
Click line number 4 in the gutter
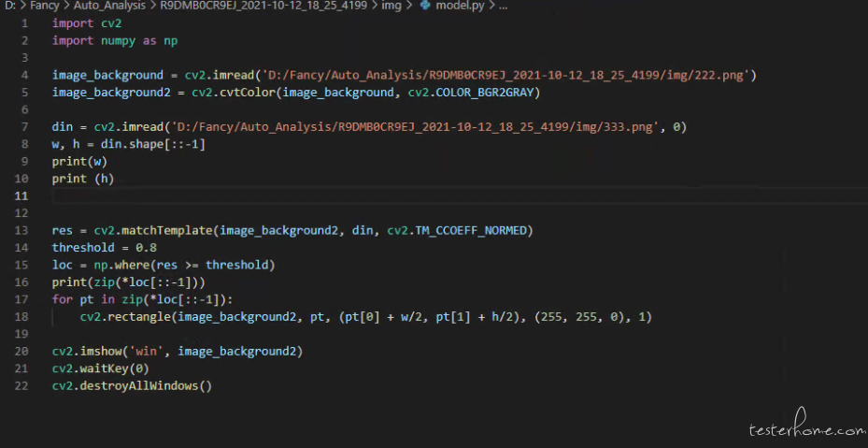pos(24,75)
